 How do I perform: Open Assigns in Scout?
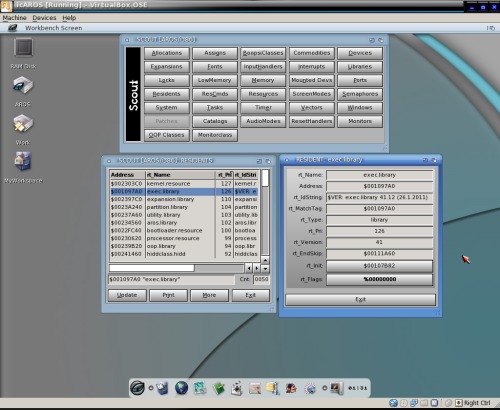pyautogui.click(x=215, y=53)
